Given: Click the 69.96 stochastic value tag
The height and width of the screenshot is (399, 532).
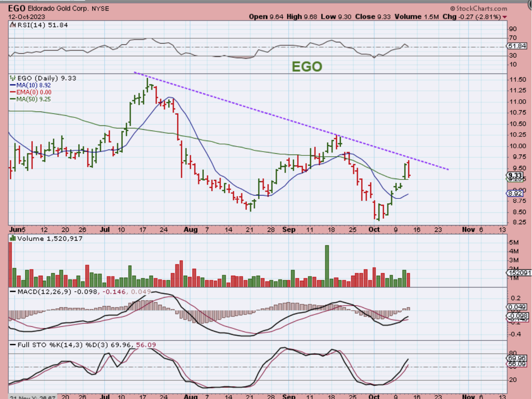Looking at the screenshot, I should [x=516, y=358].
